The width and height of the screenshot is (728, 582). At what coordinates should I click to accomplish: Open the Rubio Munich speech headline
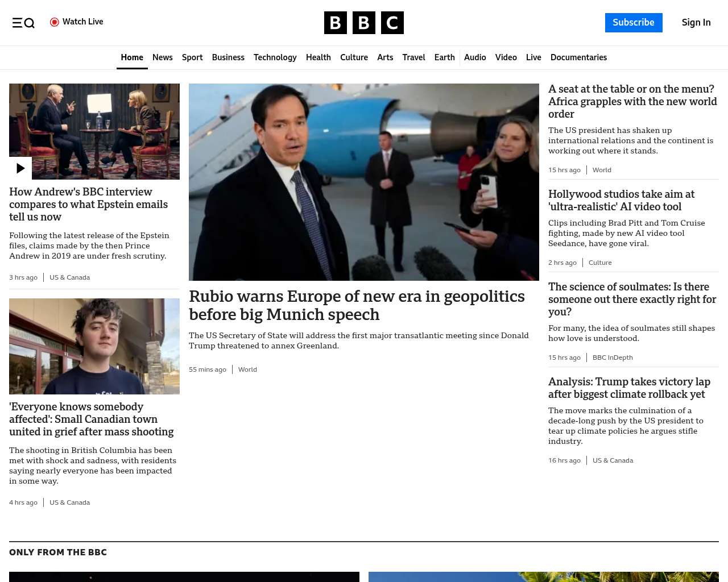tap(357, 305)
